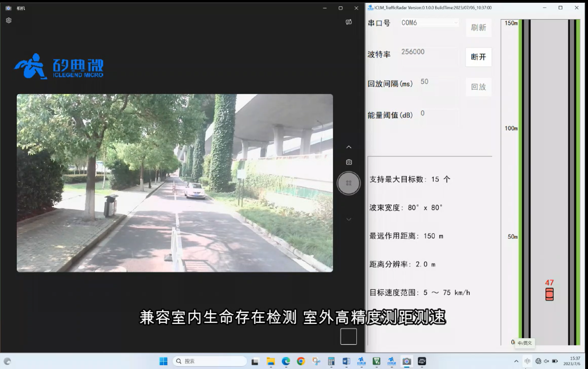Image resolution: width=588 pixels, height=369 pixels.
Task: Open first ICLegend Micro app on taskbar
Action: [x=362, y=361]
